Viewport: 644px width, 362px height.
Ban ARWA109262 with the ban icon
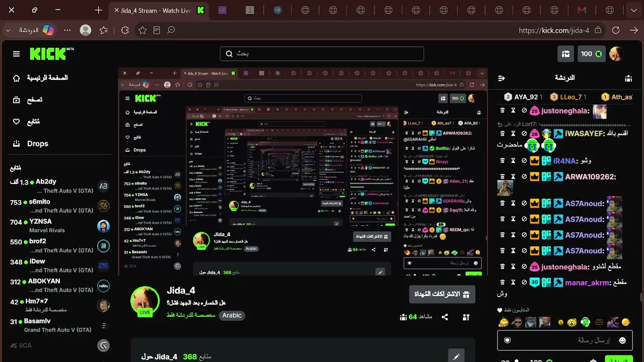[524, 176]
